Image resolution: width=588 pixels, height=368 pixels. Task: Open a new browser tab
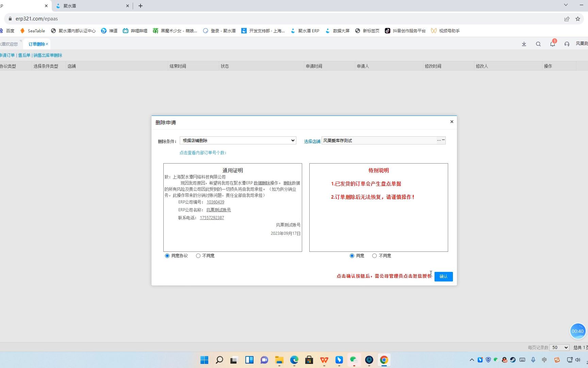point(141,6)
